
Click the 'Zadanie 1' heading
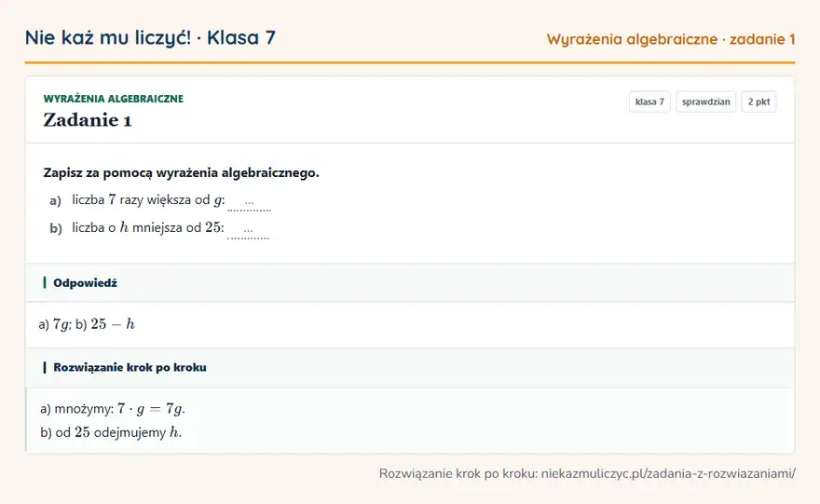click(88, 120)
